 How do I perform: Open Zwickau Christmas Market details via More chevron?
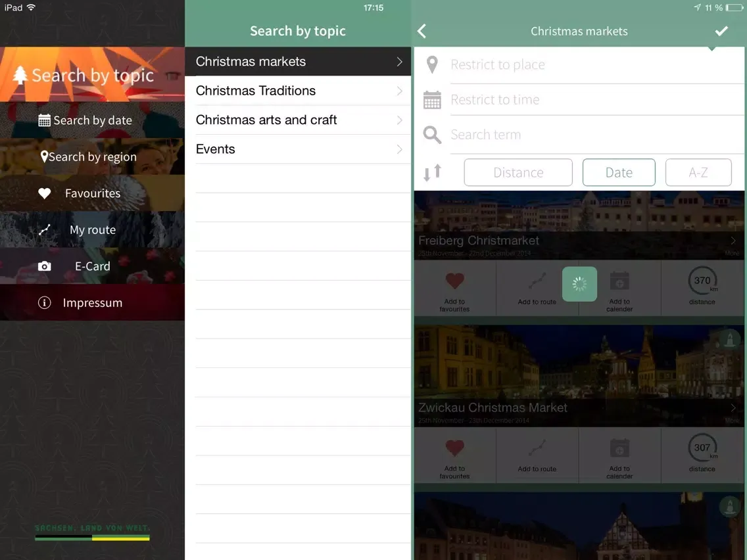tap(733, 408)
